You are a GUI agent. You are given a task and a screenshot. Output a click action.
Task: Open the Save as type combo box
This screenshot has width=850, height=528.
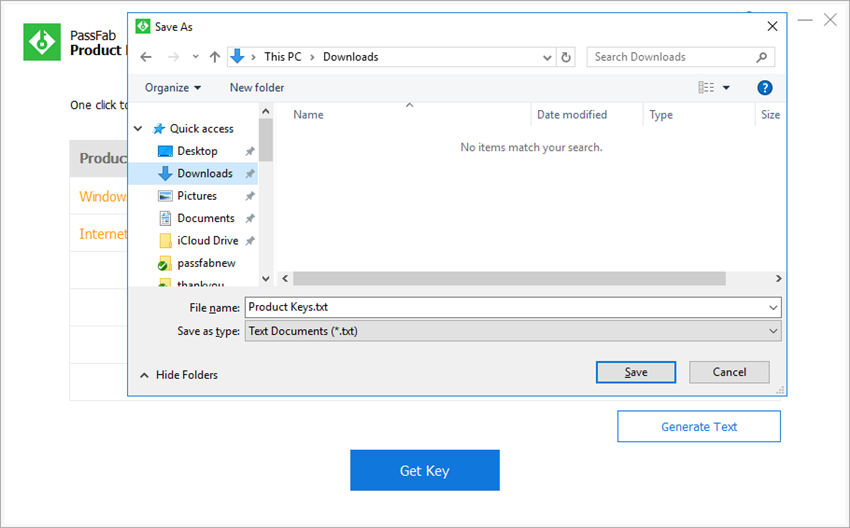click(513, 331)
